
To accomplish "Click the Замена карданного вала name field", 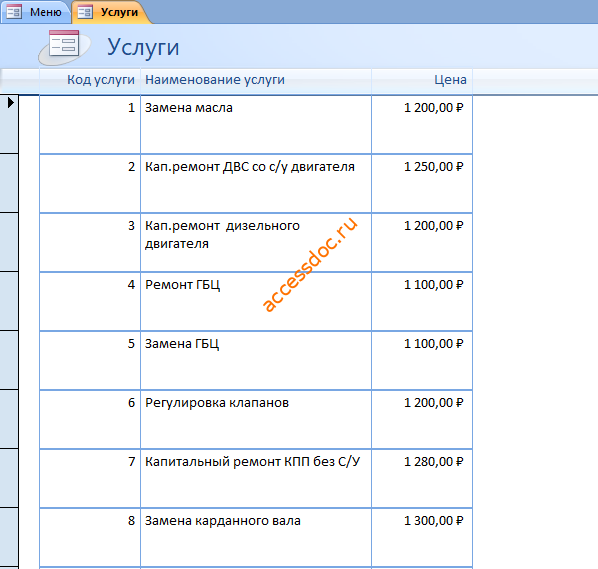I will pyautogui.click(x=256, y=537).
